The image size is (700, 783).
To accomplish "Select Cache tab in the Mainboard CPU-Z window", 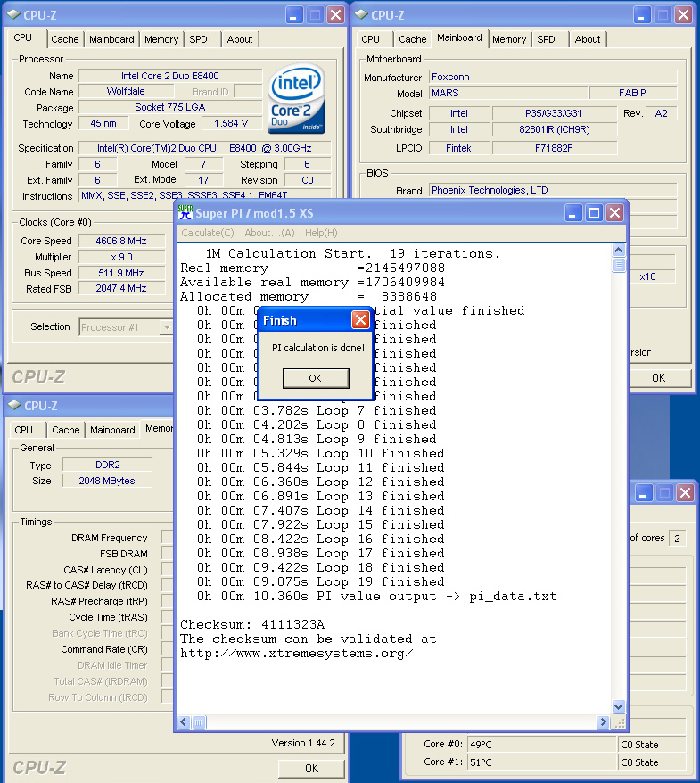I will (x=413, y=39).
